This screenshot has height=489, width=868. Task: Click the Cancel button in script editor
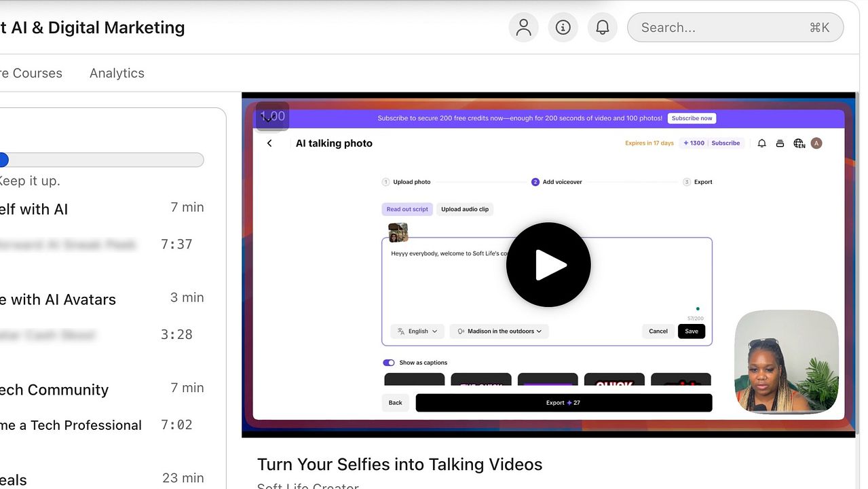pos(658,331)
